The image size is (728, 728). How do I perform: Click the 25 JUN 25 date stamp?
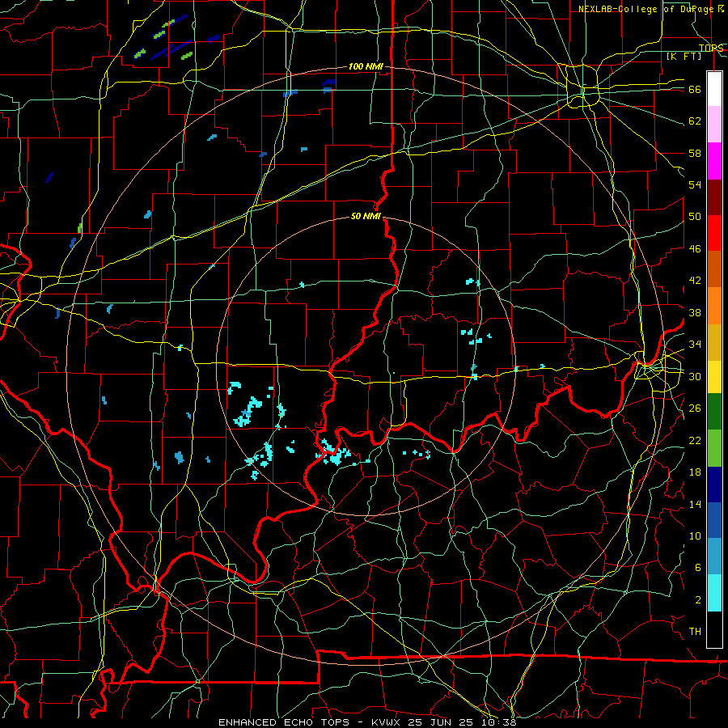point(440,722)
